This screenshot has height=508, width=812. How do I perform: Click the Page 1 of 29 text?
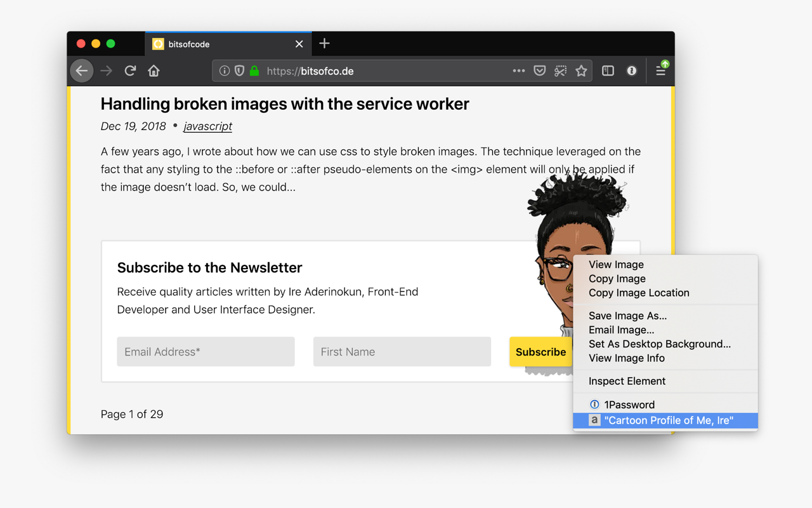point(132,414)
